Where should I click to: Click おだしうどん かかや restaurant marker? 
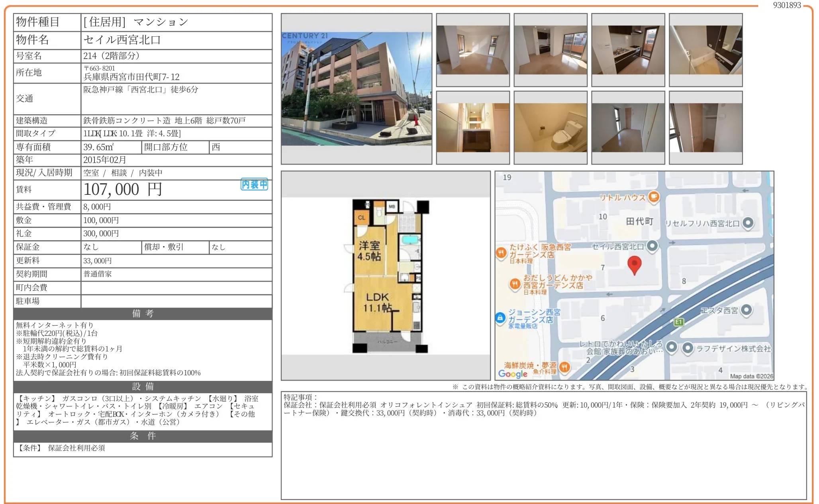point(515,284)
